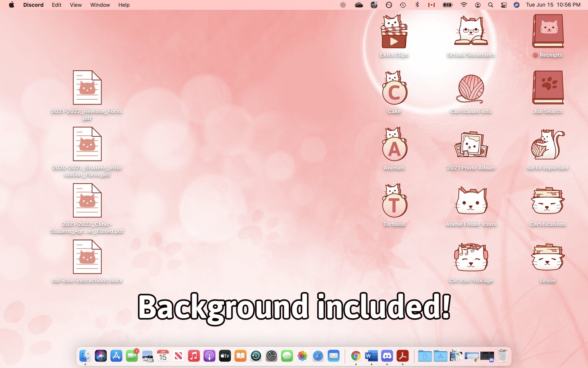588x368 pixels.
Task: Open the Edit menu
Action: (57, 5)
